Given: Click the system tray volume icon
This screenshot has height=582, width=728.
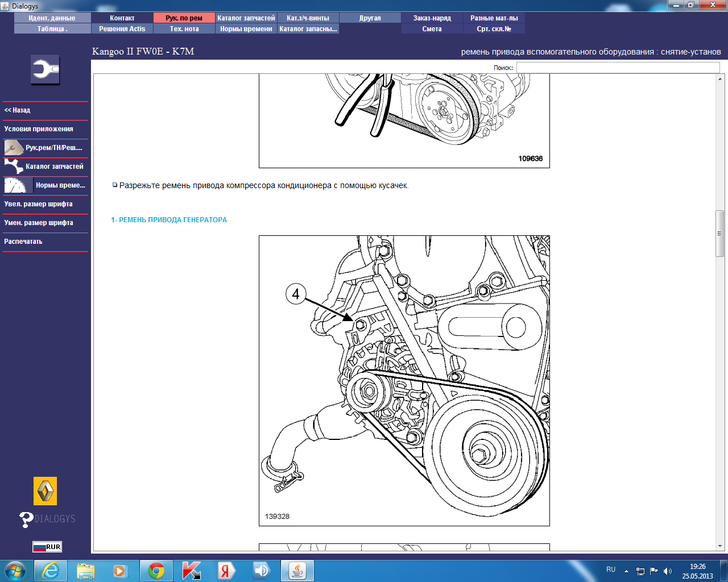Looking at the screenshot, I should pyautogui.click(x=668, y=571).
